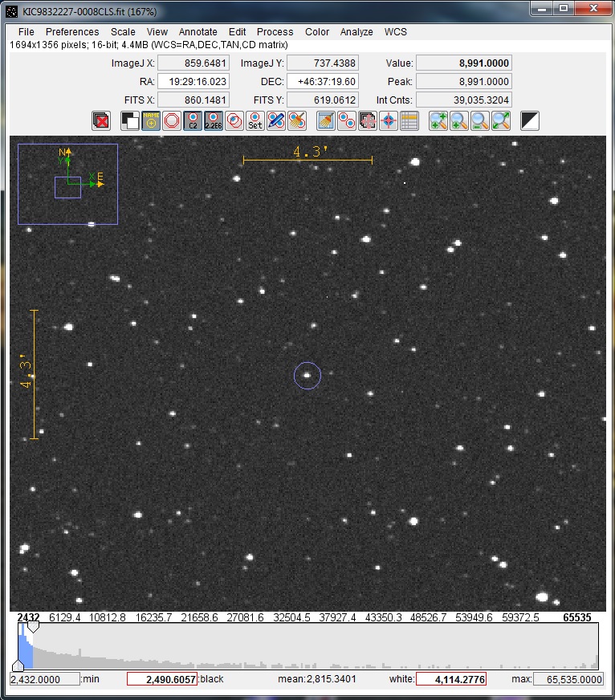
Task: Click the delete slice red X icon
Action: click(101, 121)
